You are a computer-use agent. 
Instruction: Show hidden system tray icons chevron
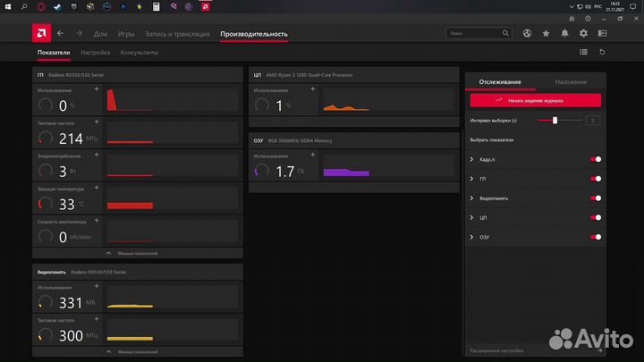pyautogui.click(x=572, y=6)
